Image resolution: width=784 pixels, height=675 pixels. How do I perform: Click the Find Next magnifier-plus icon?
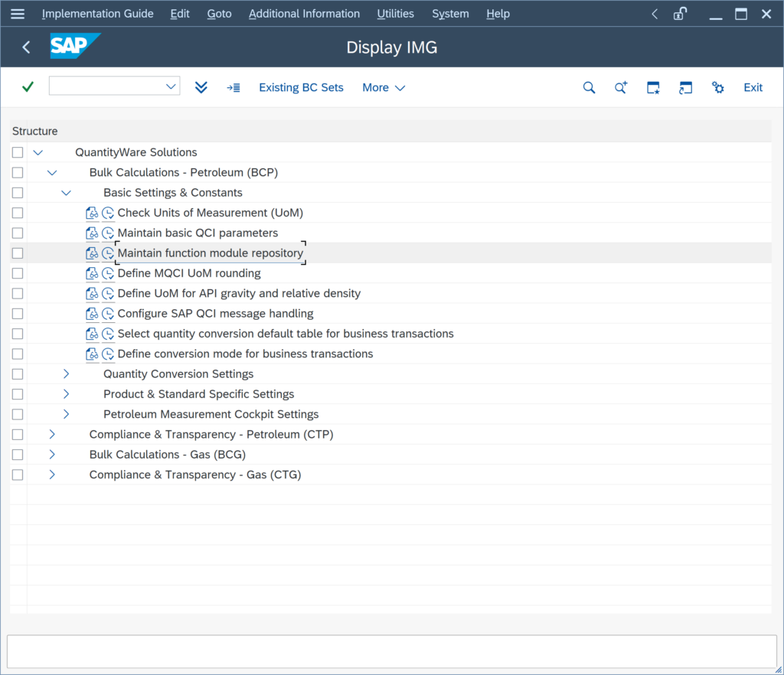(x=621, y=88)
